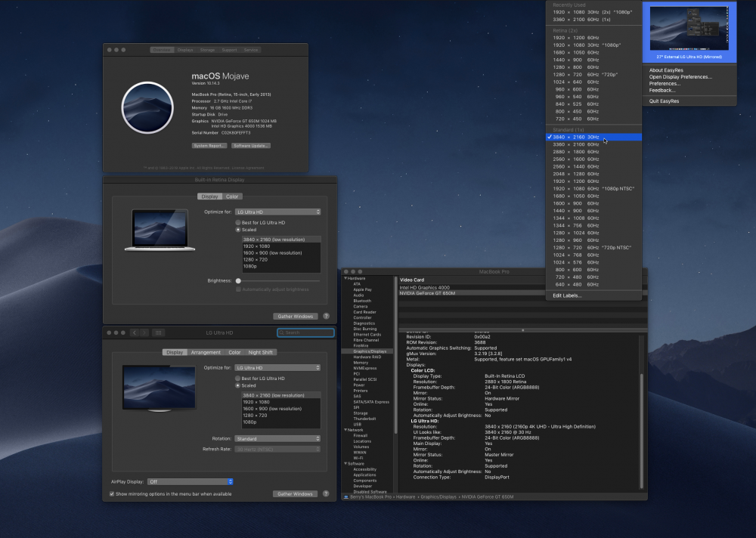Select 1280 × 720 60Hz "720p" Retina entry
The width and height of the screenshot is (756, 538).
click(x=593, y=75)
